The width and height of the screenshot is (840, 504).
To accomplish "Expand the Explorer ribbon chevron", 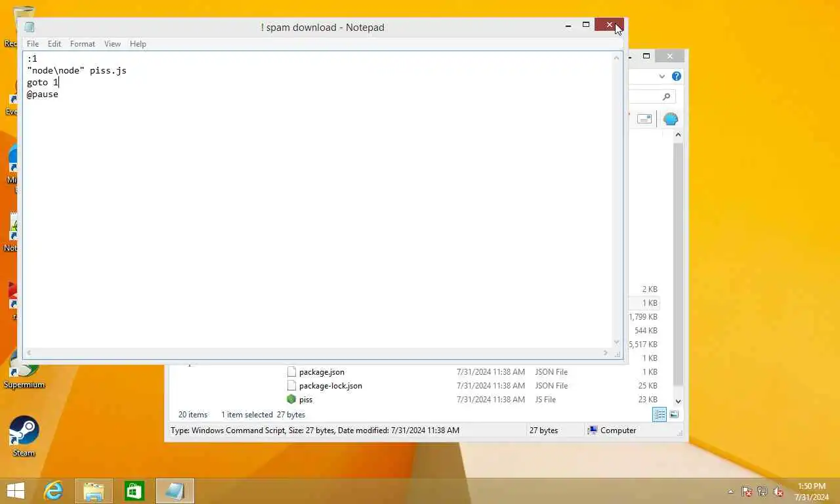I will point(662,76).
